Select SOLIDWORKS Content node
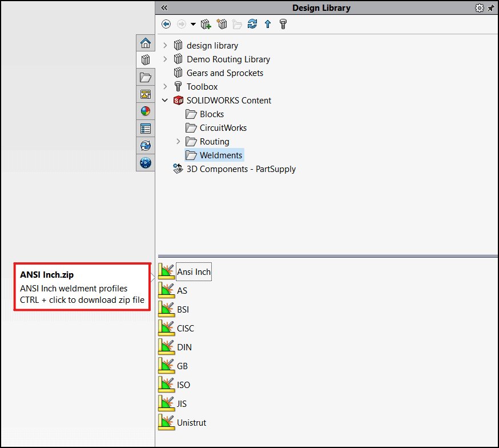This screenshot has width=499, height=448. (229, 101)
